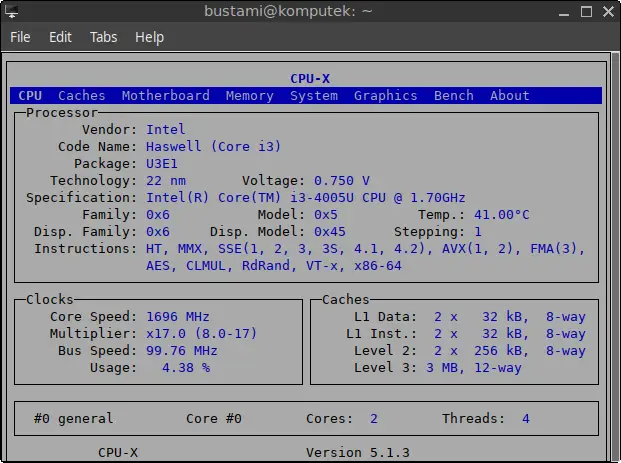Open the Tabs menu
The width and height of the screenshot is (621, 463).
104,37
